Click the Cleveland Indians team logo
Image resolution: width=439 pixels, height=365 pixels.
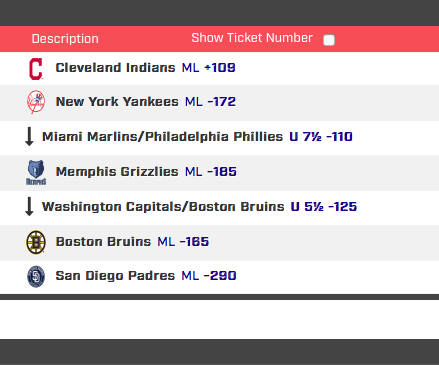click(x=36, y=69)
